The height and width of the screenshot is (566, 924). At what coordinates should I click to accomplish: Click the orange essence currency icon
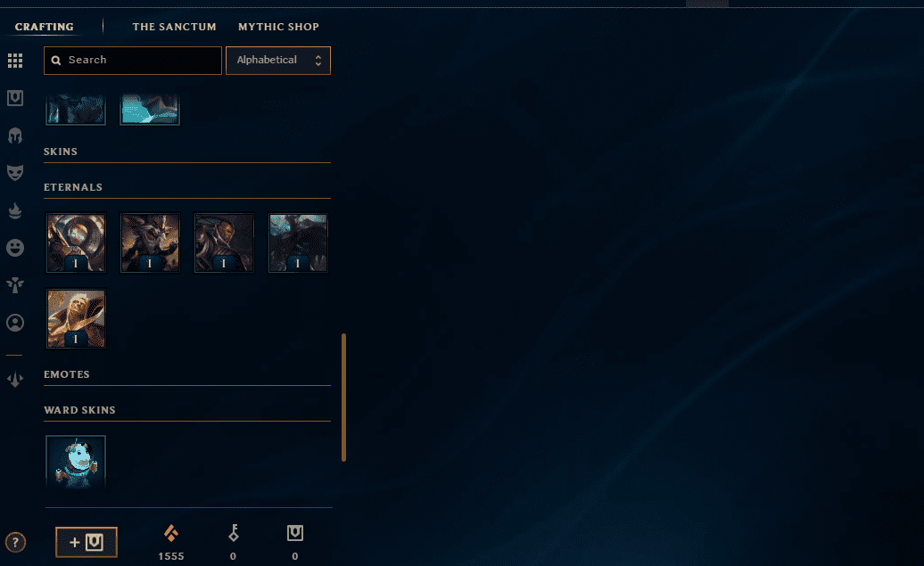(171, 533)
